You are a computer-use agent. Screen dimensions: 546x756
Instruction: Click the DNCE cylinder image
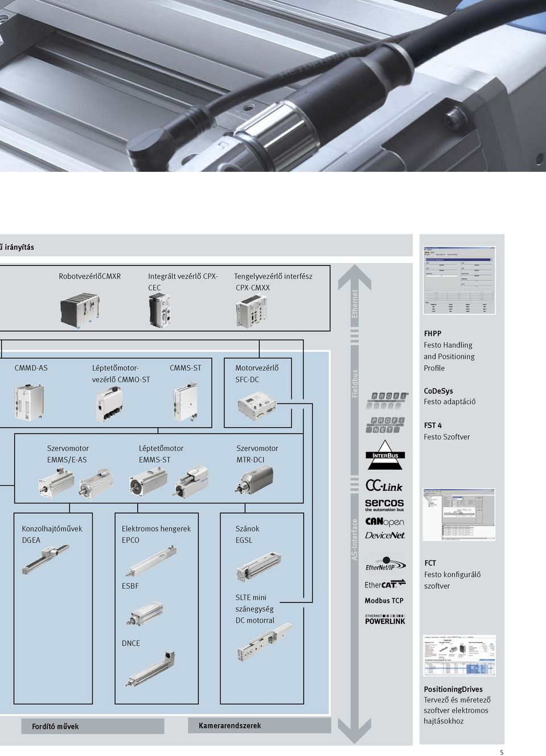150,669
